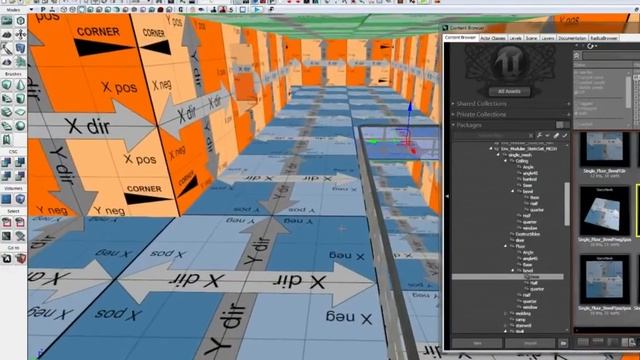Image resolution: width=640 pixels, height=360 pixels.
Task: Collapse bevel folder under Ceiling
Action: tap(513, 191)
